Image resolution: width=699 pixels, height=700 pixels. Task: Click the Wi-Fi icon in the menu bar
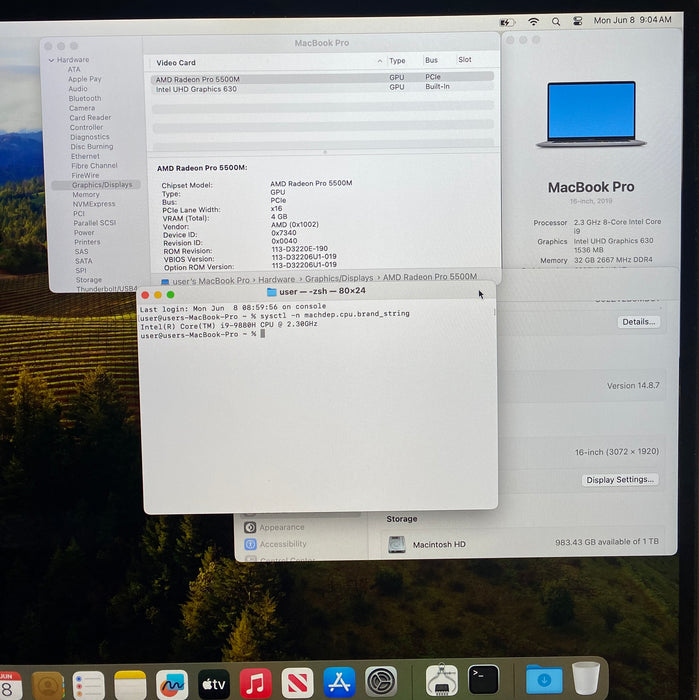(x=533, y=21)
